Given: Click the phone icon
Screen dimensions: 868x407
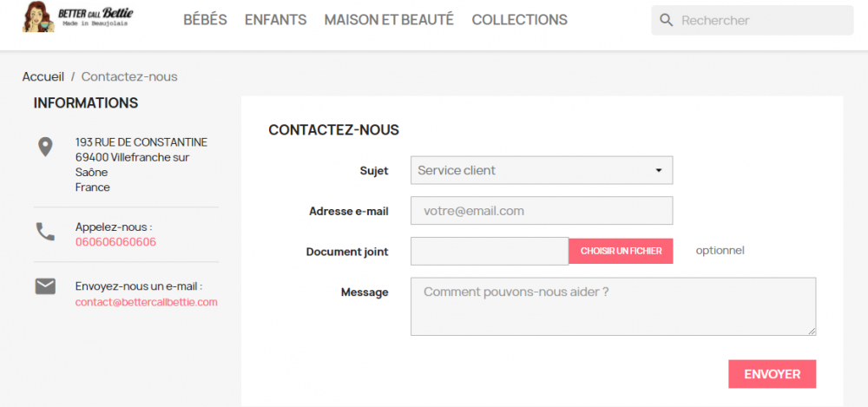Looking at the screenshot, I should click(x=45, y=232).
